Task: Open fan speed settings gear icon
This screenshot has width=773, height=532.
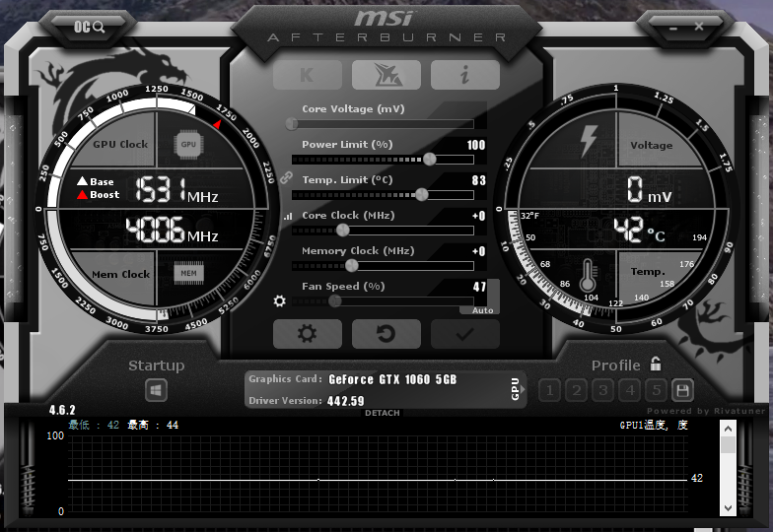Action: click(x=280, y=301)
